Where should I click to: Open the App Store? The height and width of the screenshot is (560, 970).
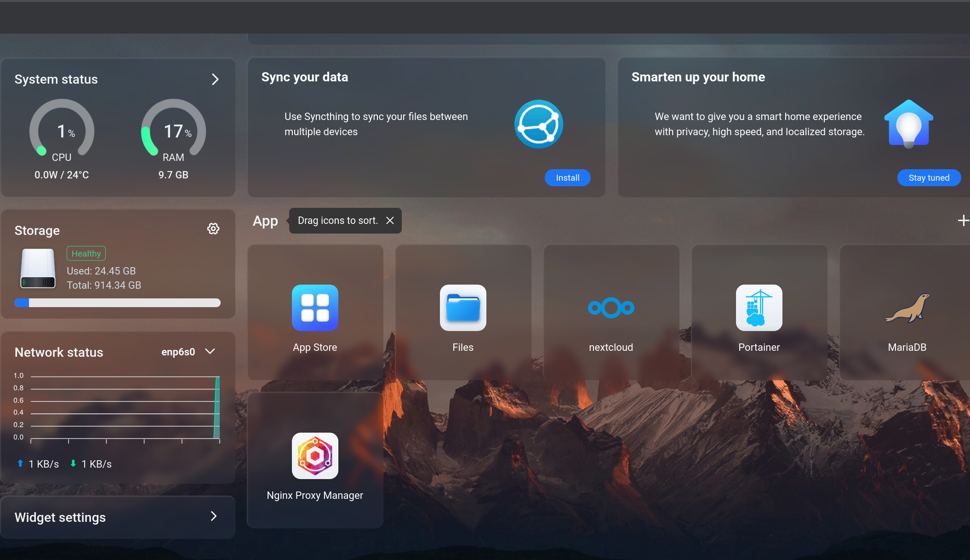(x=315, y=308)
